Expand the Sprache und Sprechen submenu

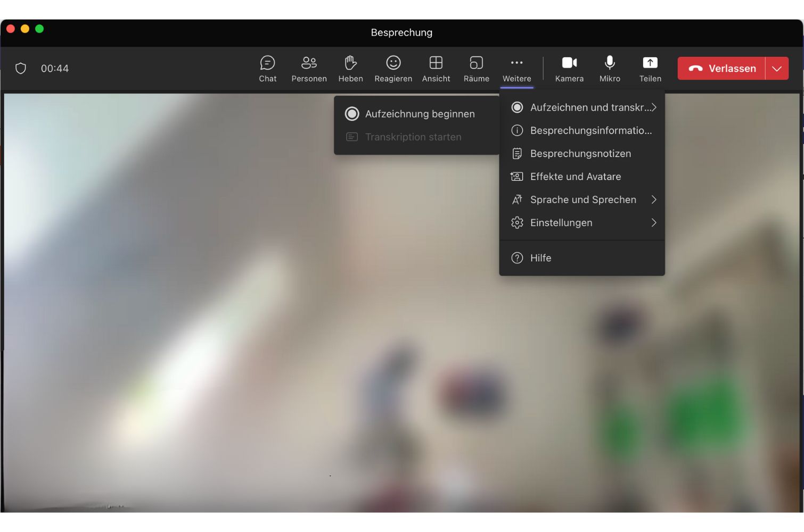click(x=583, y=199)
